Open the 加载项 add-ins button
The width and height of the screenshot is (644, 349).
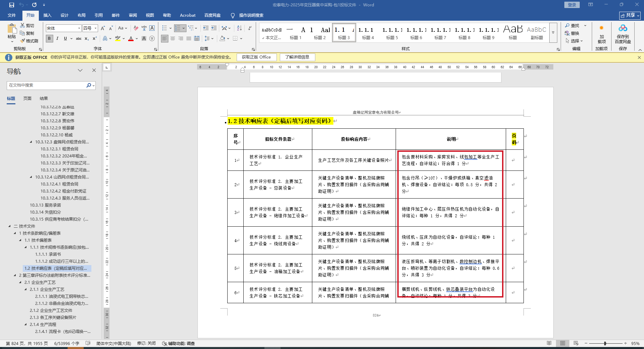point(601,34)
